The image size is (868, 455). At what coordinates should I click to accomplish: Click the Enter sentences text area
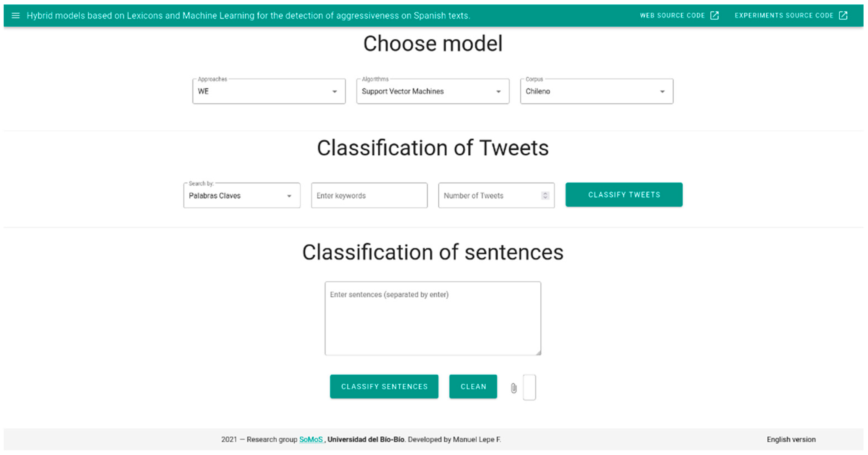(433, 319)
